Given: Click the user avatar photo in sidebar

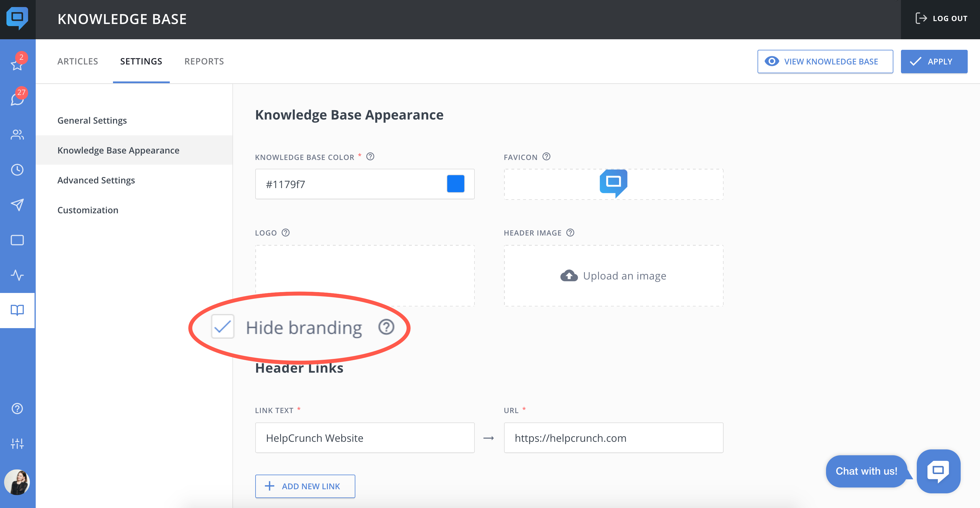Looking at the screenshot, I should (17, 482).
